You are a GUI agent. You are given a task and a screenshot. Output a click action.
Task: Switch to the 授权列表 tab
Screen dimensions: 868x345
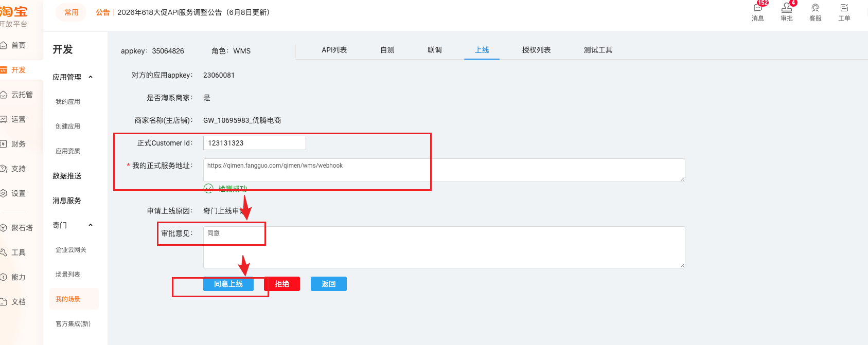click(x=537, y=50)
